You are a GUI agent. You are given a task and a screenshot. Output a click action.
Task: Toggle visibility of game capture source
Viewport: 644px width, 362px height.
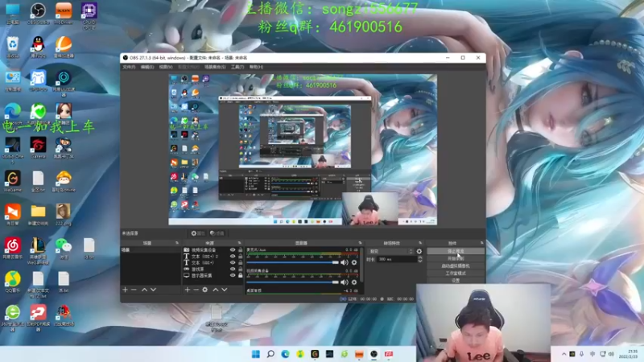[x=233, y=269]
